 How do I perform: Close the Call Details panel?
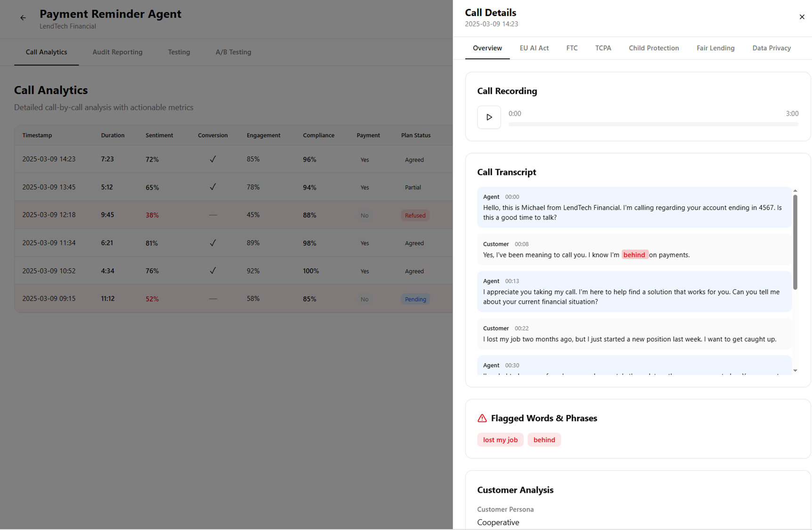(802, 16)
